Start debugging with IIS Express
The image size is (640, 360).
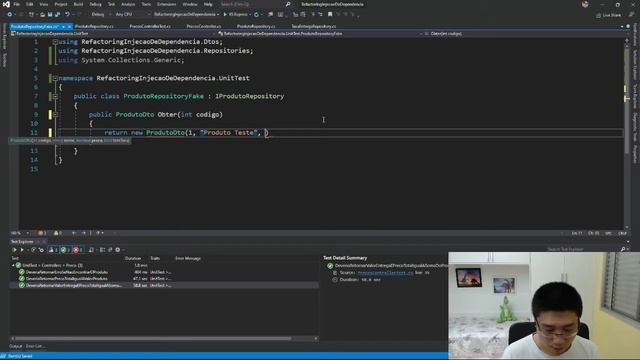pyautogui.click(x=236, y=14)
